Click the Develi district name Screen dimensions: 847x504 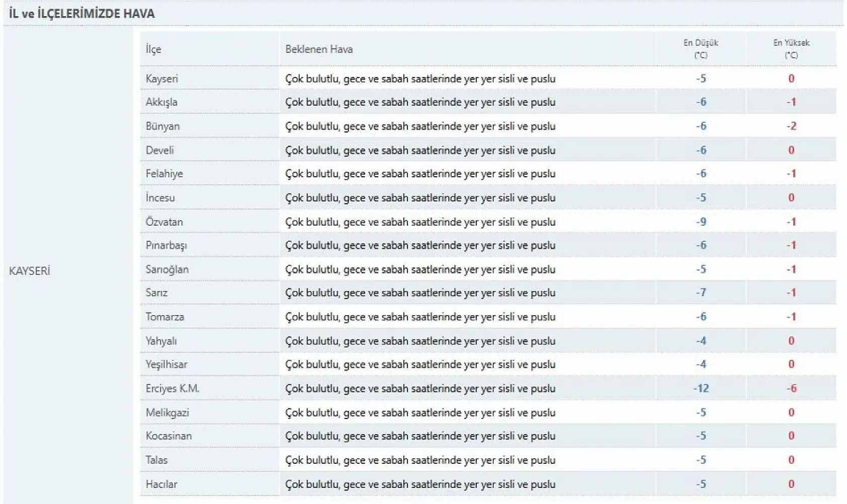click(160, 150)
